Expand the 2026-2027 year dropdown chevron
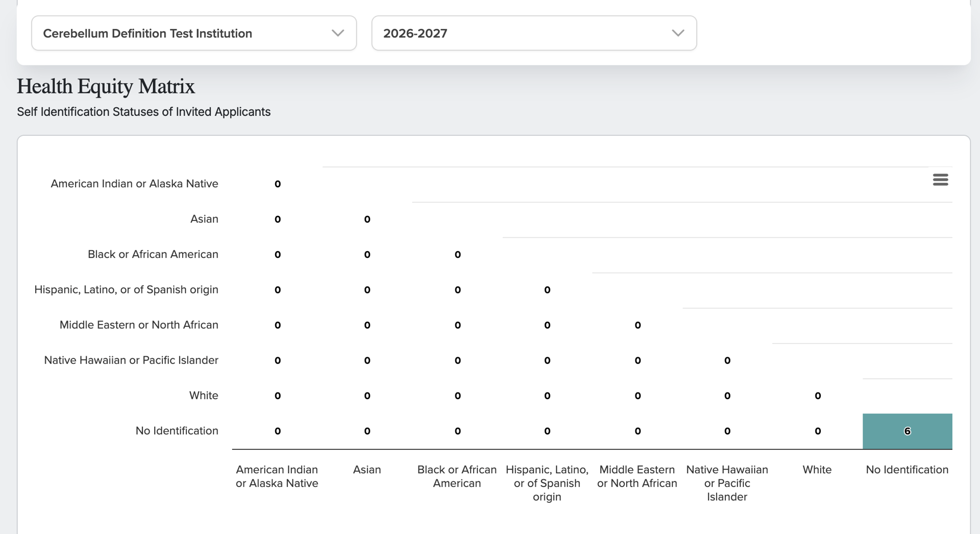The image size is (980, 534). click(x=678, y=33)
